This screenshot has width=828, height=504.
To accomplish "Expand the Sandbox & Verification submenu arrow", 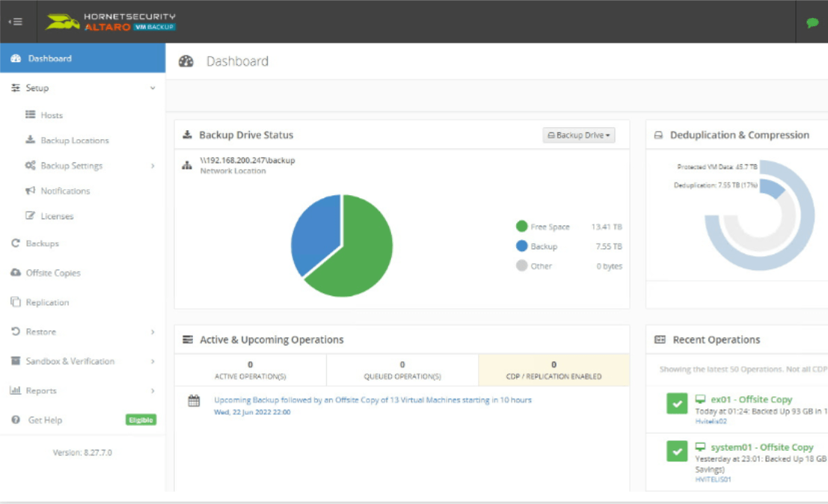I will (153, 361).
